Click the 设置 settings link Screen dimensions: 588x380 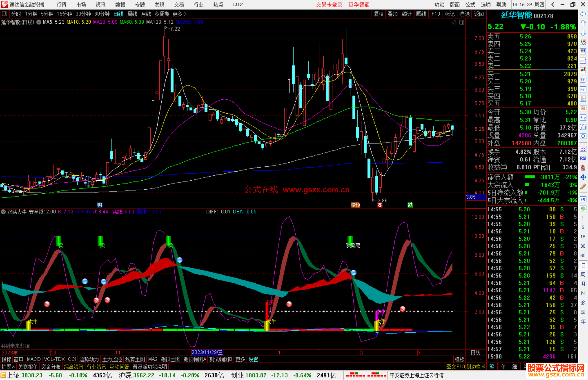pos(253,359)
